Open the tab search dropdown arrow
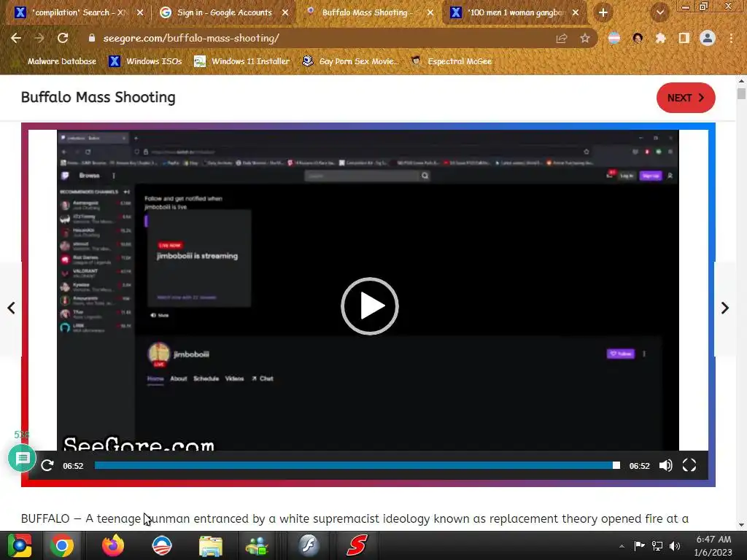The image size is (747, 560). [x=659, y=13]
